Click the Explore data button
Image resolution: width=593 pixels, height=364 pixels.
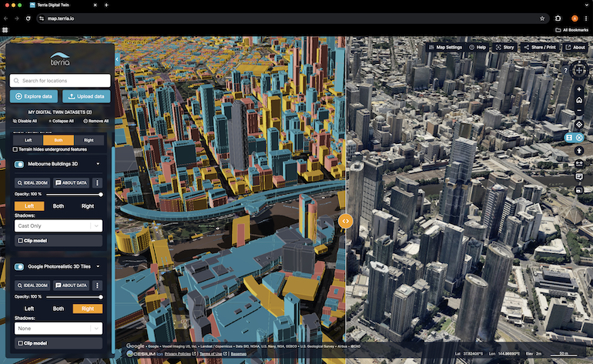click(33, 96)
